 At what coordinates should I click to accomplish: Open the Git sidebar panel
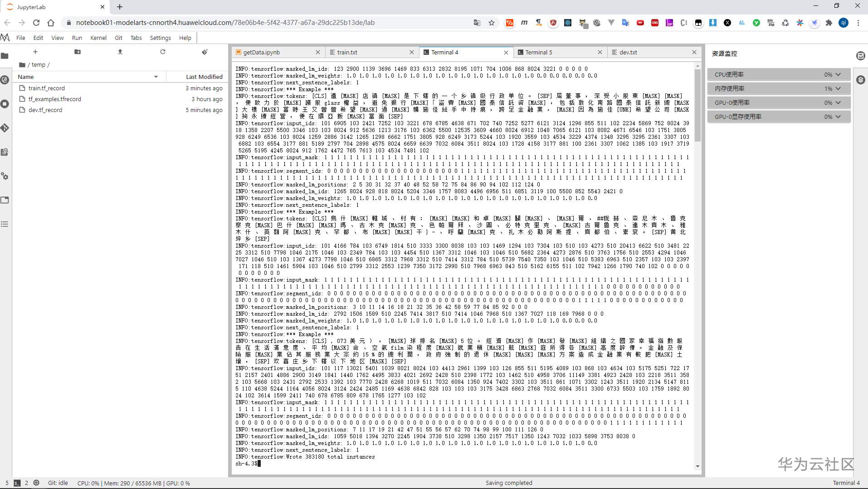(5, 128)
